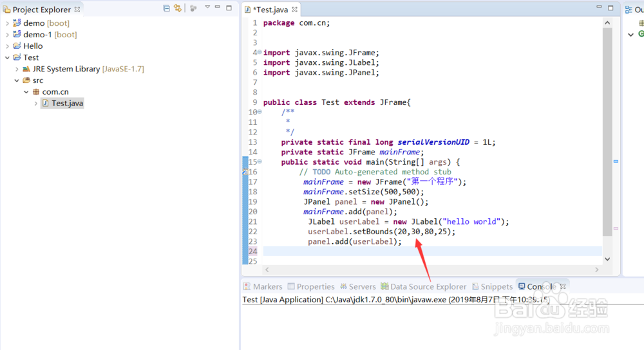Click "hello world" string literal
Screen dimensions: 644x350
click(471, 221)
